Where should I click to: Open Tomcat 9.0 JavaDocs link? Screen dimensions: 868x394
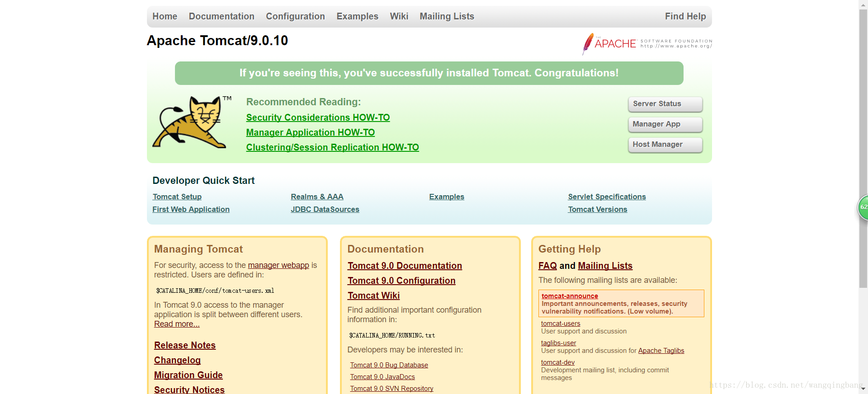click(x=382, y=377)
